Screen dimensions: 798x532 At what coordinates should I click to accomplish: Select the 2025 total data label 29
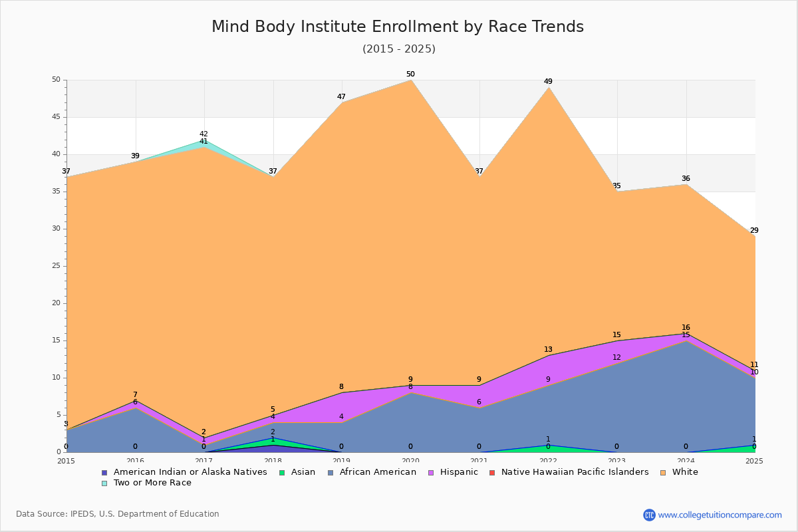point(754,231)
